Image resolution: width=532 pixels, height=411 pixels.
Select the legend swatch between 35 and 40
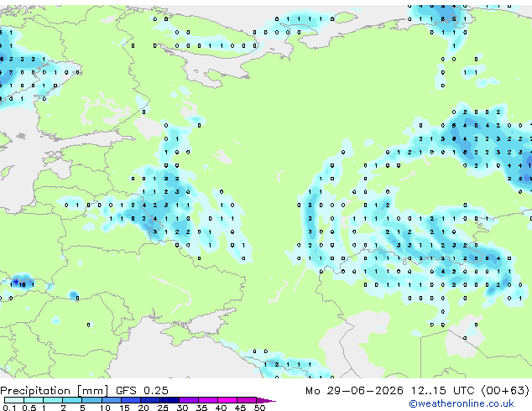[207, 400]
